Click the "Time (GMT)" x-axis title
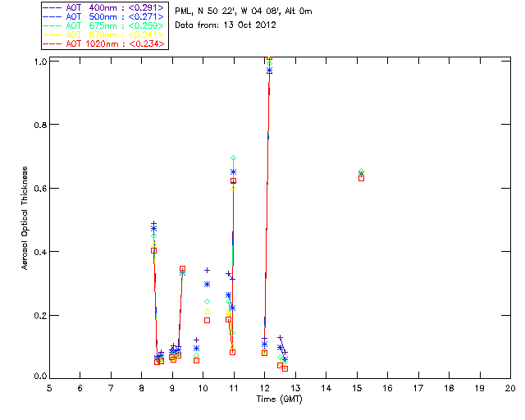 click(279, 399)
